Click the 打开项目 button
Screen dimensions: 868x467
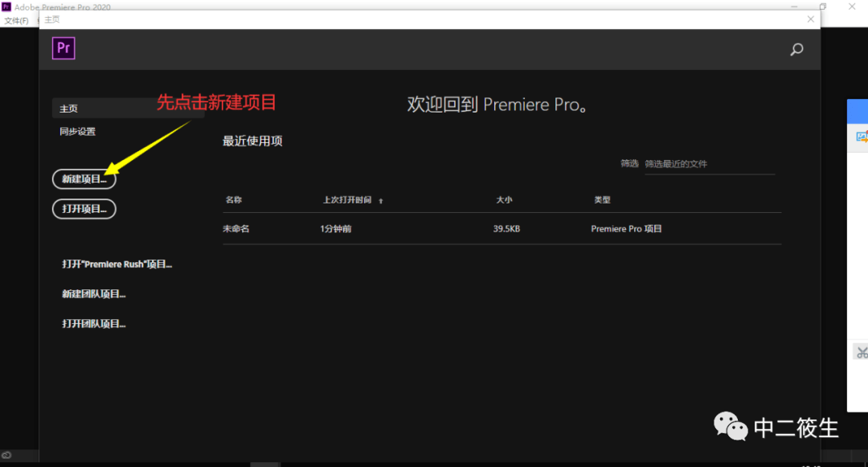84,208
